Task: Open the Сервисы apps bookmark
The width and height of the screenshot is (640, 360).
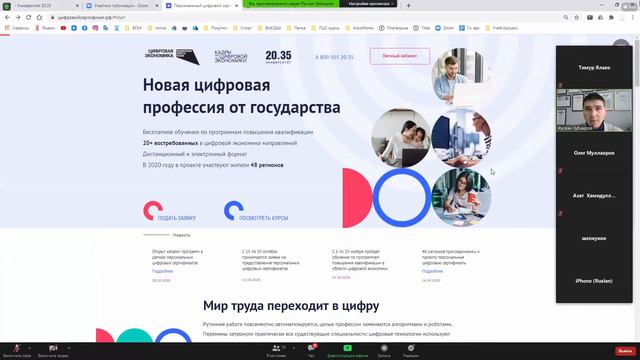Action: pyautogui.click(x=17, y=28)
